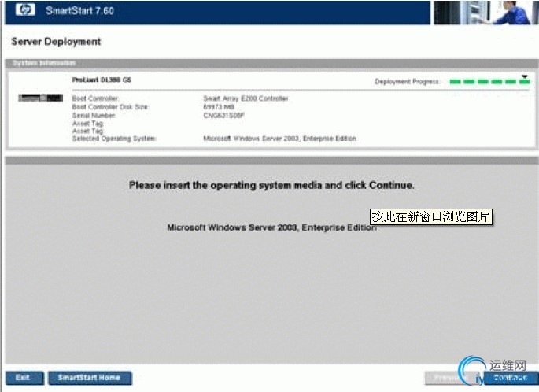Image resolution: width=539 pixels, height=392 pixels.
Task: Click the Deployment Progress bar
Action: tap(489, 82)
